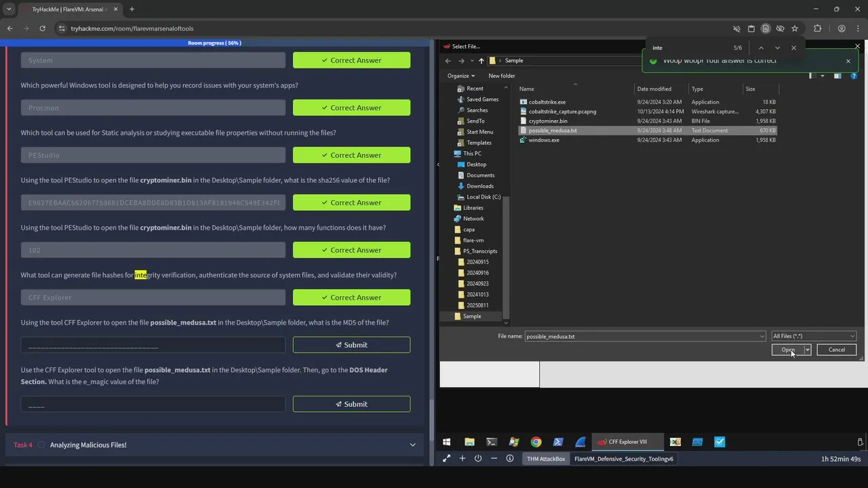
Task: Submit the e_magic value answer
Action: (351, 404)
